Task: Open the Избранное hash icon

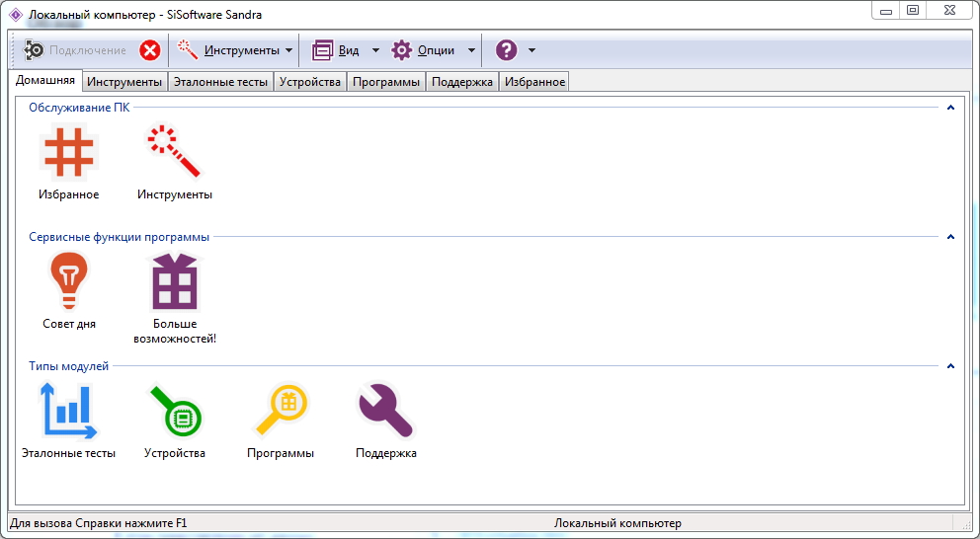Action: pos(68,153)
